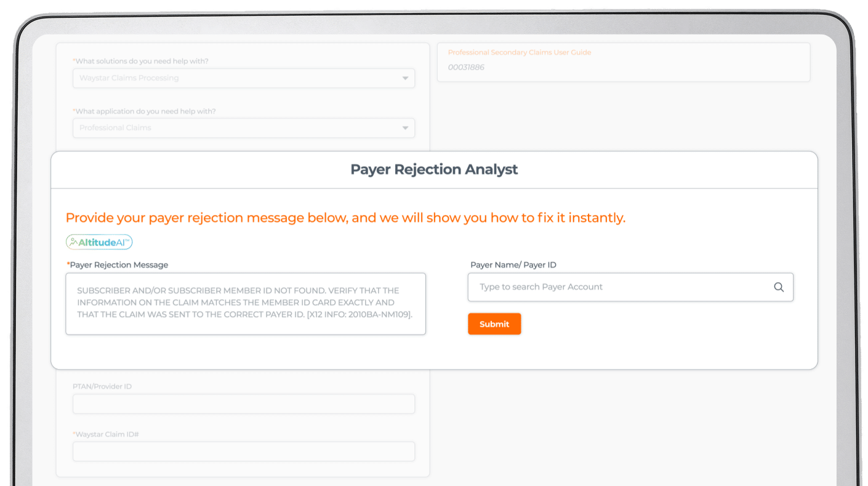Click the AltitudeAI logo badge

tap(99, 241)
